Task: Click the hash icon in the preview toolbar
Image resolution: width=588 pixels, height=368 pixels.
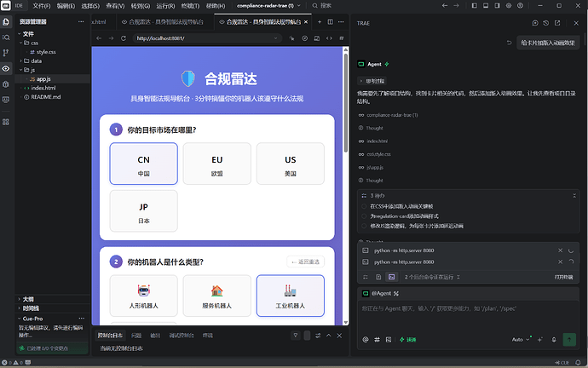Action: coord(342,38)
